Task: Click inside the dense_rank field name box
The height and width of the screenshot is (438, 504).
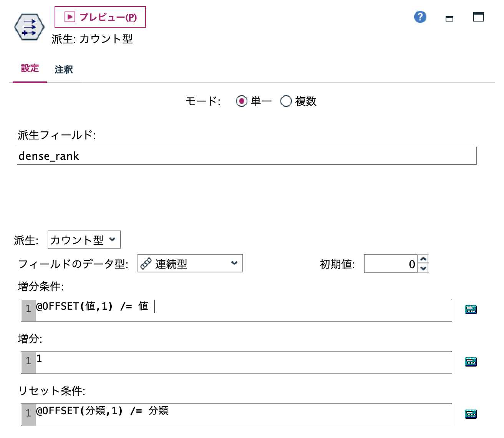Action: 154,156
